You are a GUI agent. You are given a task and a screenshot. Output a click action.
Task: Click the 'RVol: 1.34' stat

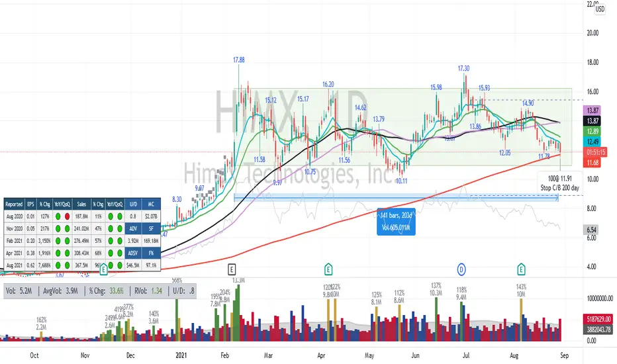coord(148,291)
